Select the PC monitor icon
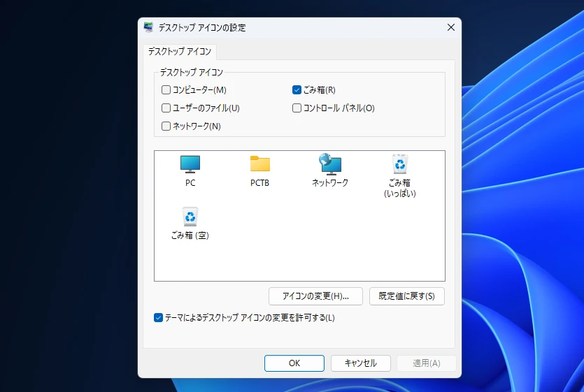This screenshot has width=584, height=392. tap(190, 165)
